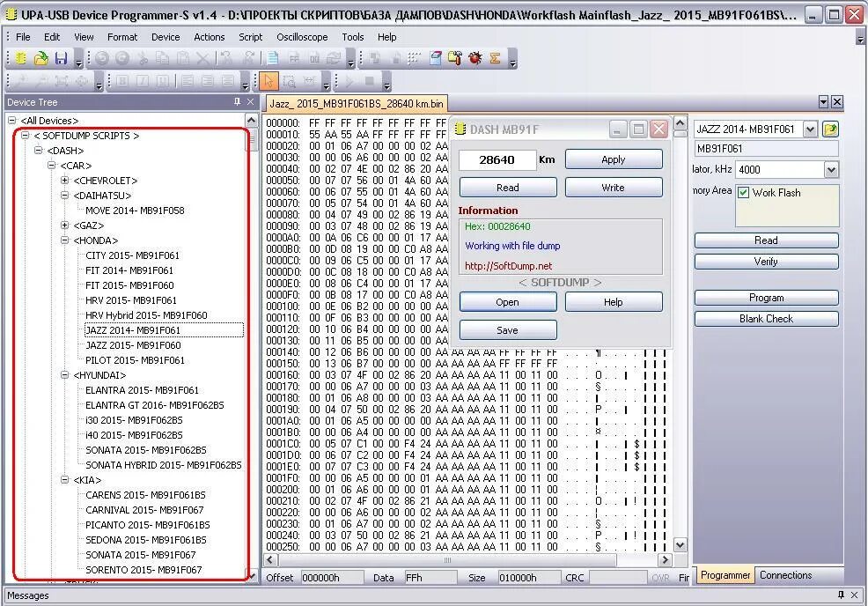Click the Italic I formatting icon
The height and width of the screenshot is (606, 868).
[143, 81]
